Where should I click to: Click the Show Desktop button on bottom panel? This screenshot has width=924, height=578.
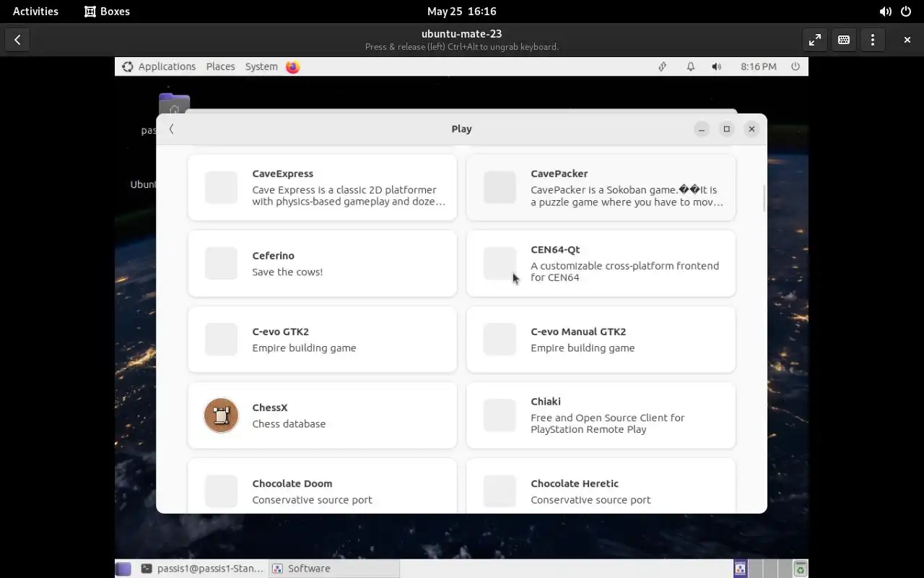[123, 569]
